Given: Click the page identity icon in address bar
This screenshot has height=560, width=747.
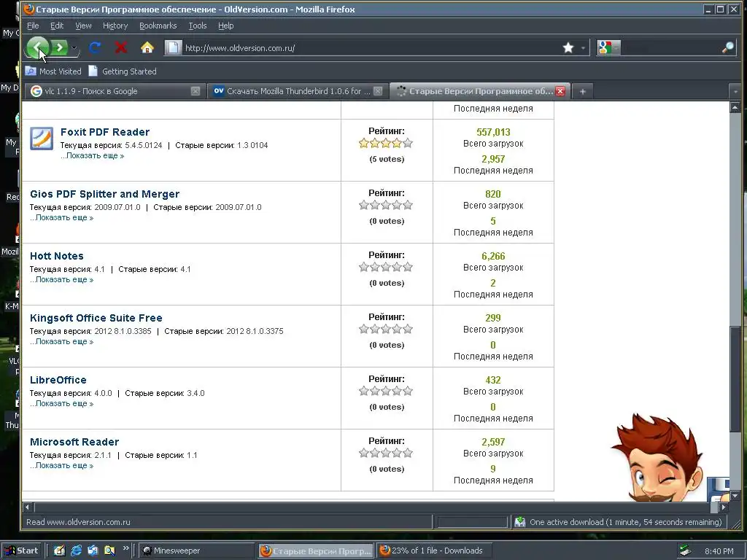Looking at the screenshot, I should click(174, 47).
